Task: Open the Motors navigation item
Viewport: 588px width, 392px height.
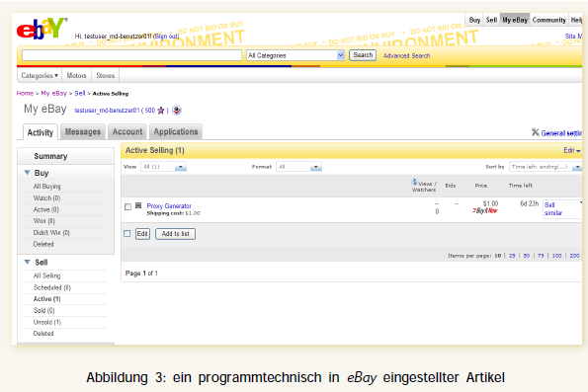Action: pos(76,75)
